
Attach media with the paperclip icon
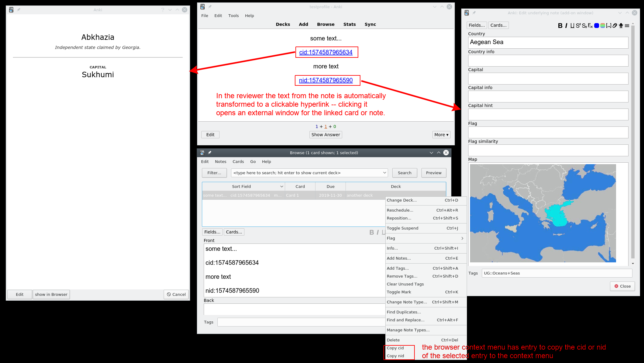click(615, 26)
